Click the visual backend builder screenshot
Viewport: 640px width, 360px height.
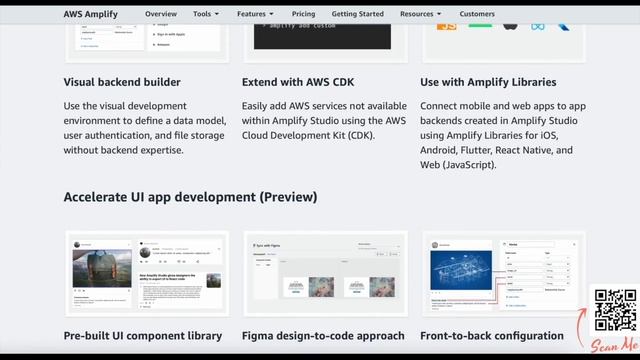pos(147,43)
